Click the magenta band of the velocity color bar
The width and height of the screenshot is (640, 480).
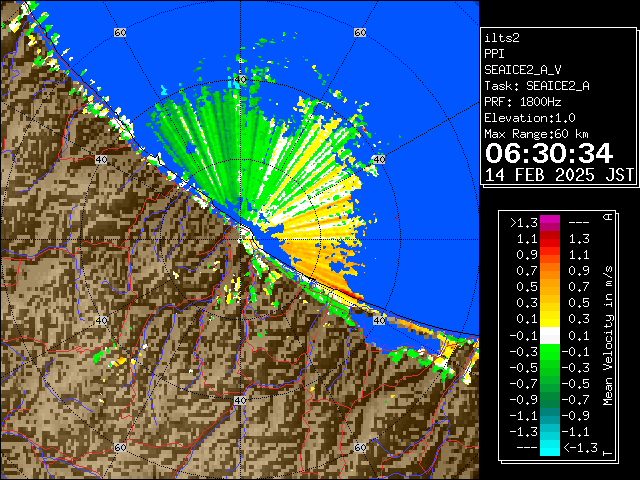click(x=550, y=223)
